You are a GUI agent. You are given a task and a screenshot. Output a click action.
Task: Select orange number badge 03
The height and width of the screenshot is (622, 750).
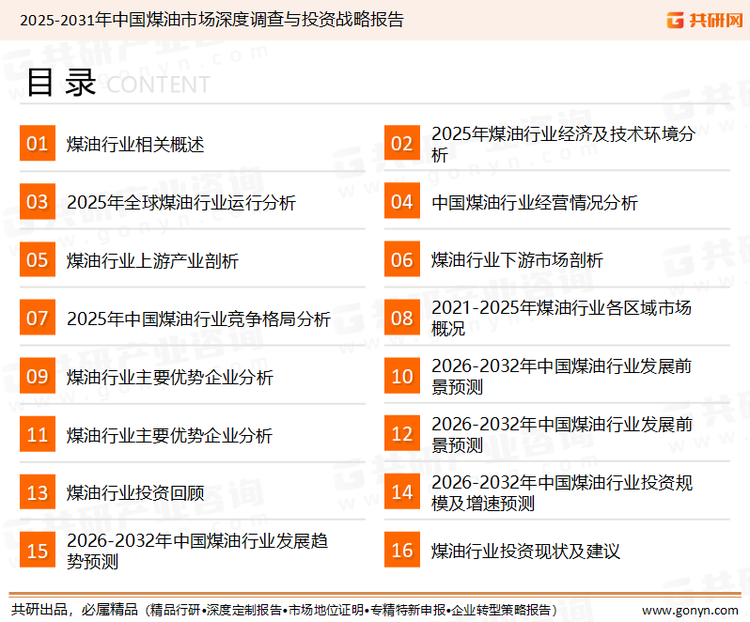point(37,201)
